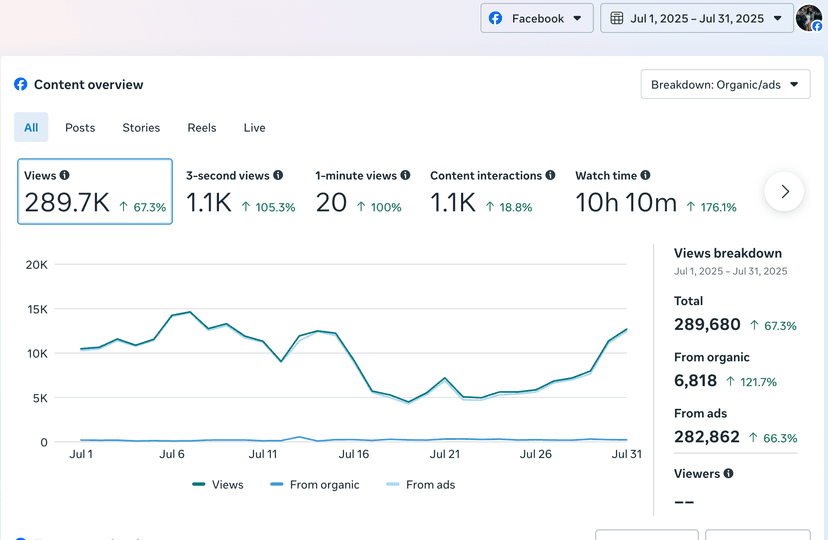
Task: Switch to the Stories tab
Action: pos(141,128)
